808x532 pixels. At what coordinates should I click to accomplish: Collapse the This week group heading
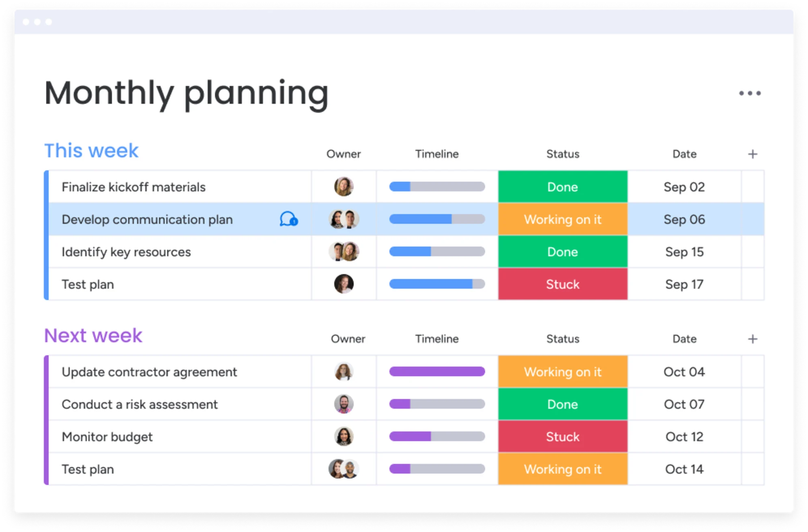point(91,150)
